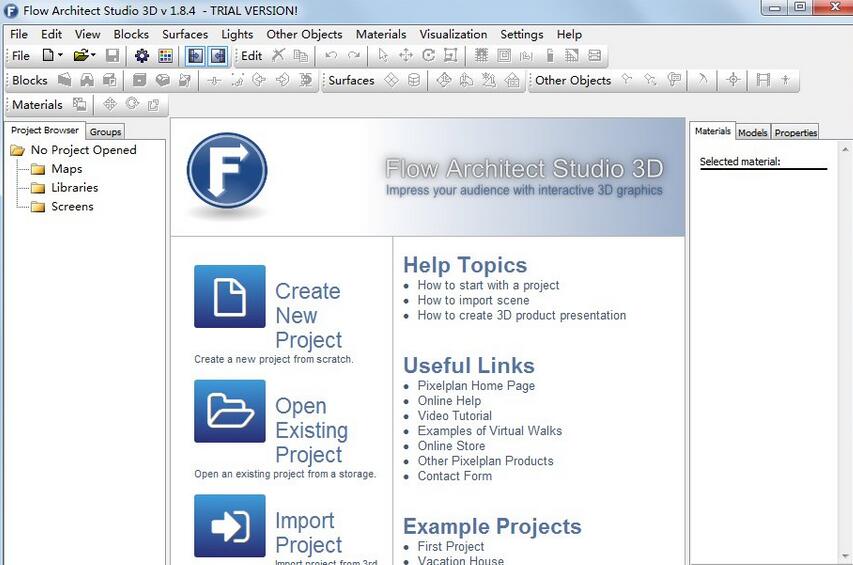Select the arrow pointer selection tool
Viewport: 853px width, 565px height.
tap(383, 55)
